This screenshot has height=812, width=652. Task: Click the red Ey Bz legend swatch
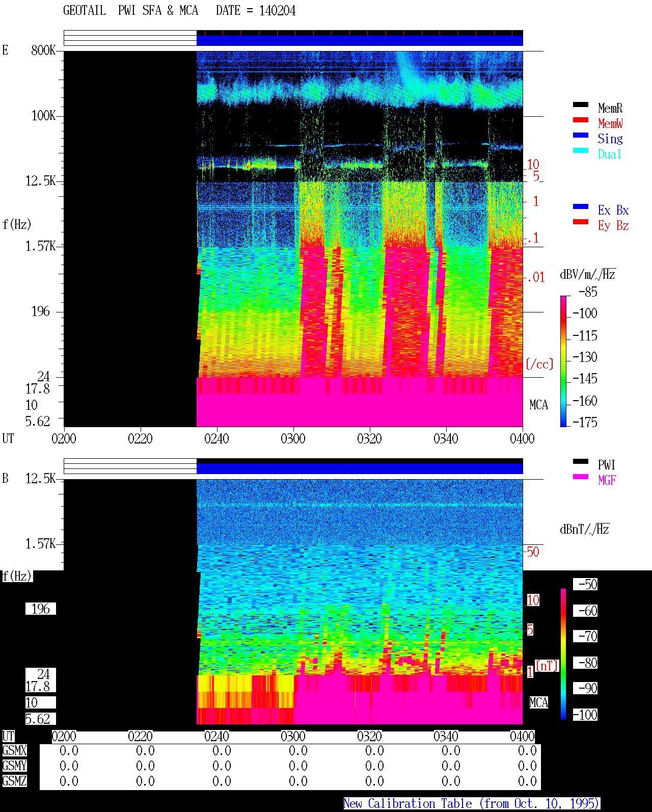(x=581, y=222)
